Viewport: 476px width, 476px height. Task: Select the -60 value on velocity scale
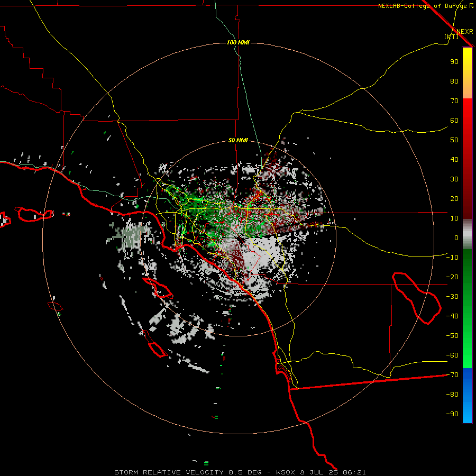452,355
